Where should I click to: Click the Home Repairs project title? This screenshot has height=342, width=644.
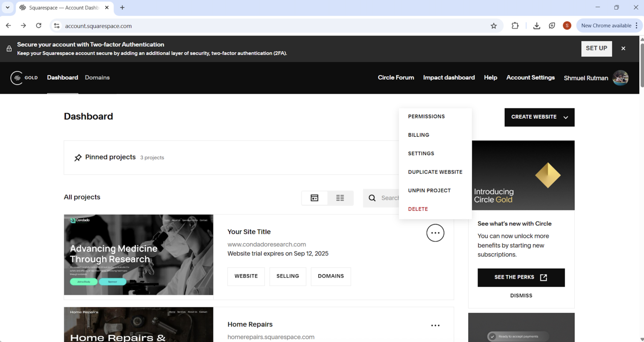click(x=250, y=325)
